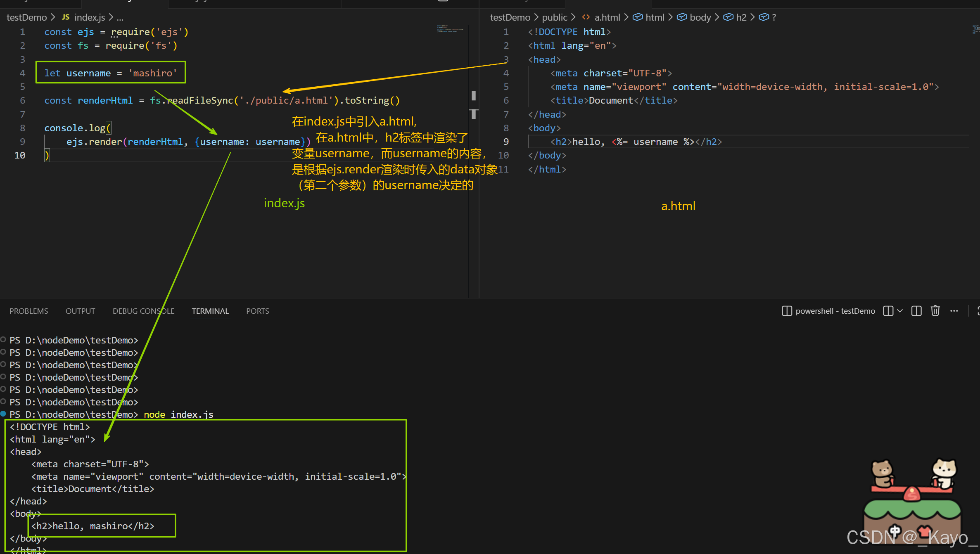Split the terminal panel

(916, 311)
